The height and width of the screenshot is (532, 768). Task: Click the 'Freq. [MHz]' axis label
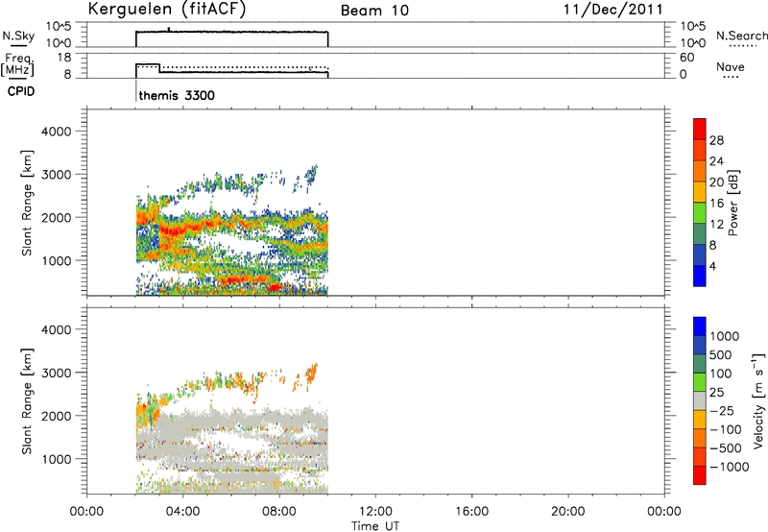[x=17, y=64]
